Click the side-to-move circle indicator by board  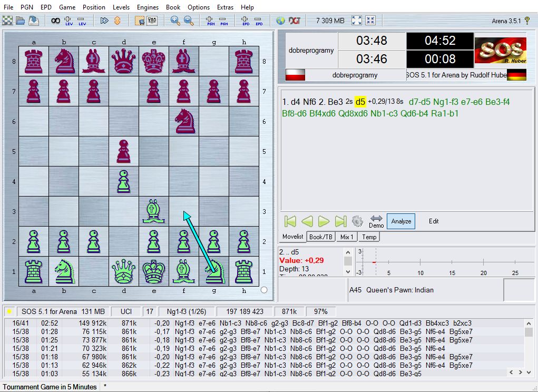tap(264, 290)
